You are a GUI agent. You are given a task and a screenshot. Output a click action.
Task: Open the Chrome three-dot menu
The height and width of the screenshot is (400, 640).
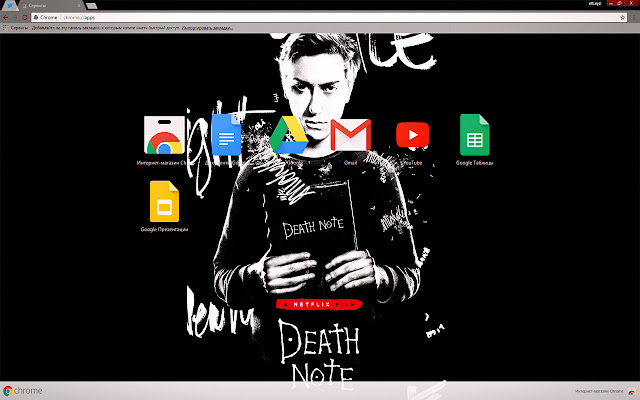pos(633,18)
